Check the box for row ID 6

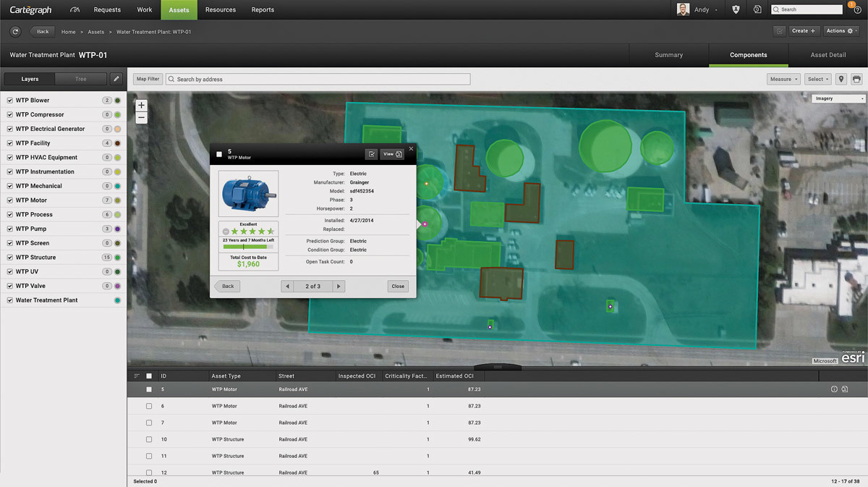click(x=149, y=406)
